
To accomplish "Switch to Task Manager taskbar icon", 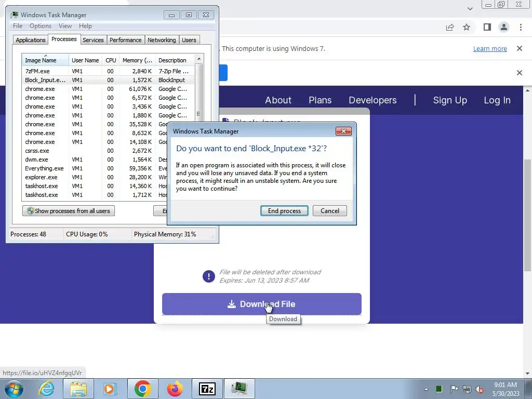I will [239, 389].
